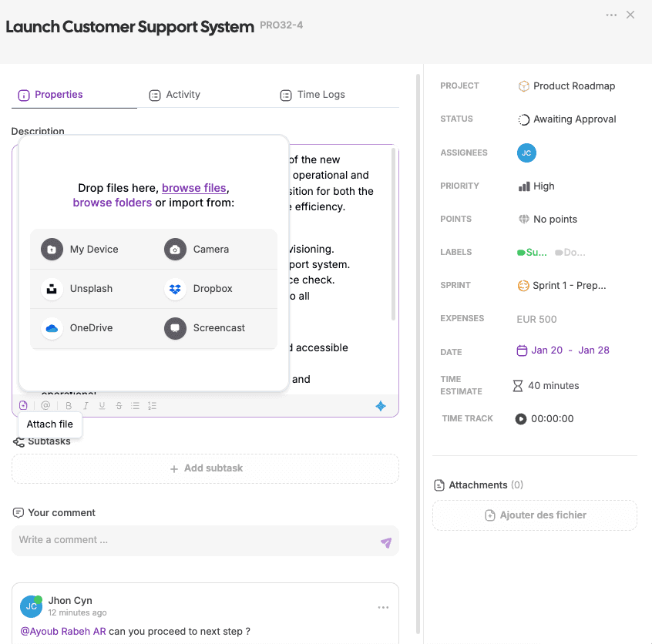Change the High priority value

[x=536, y=186]
